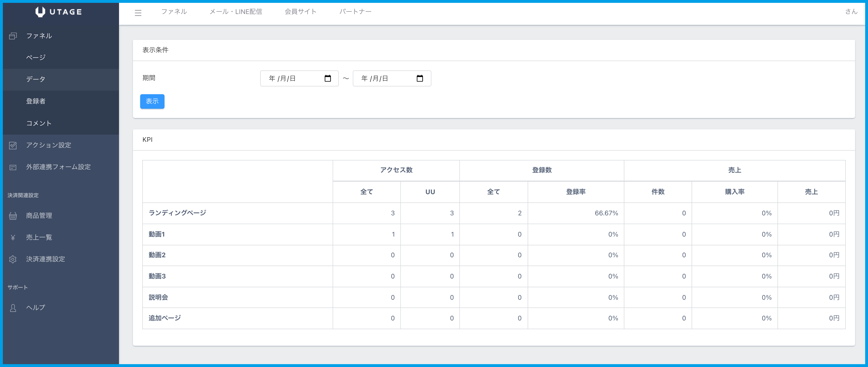The height and width of the screenshot is (367, 868).
Task: Select データ in sidebar submenu
Action: click(36, 79)
